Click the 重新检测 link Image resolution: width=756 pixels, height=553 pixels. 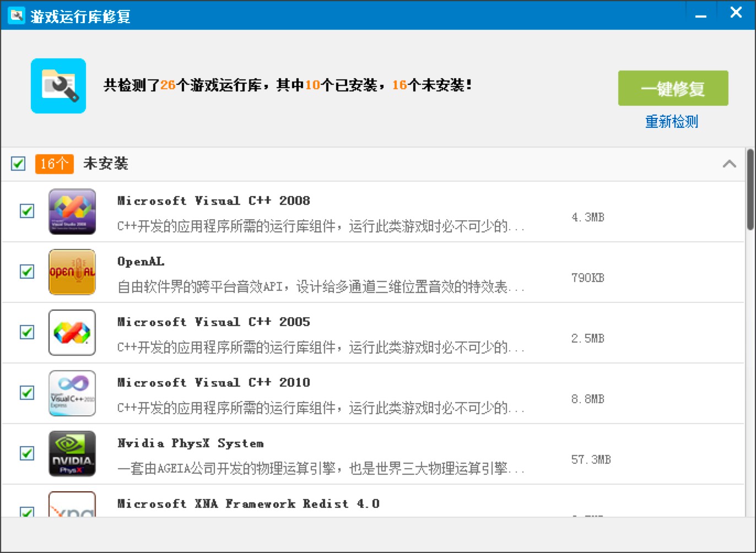coord(672,122)
